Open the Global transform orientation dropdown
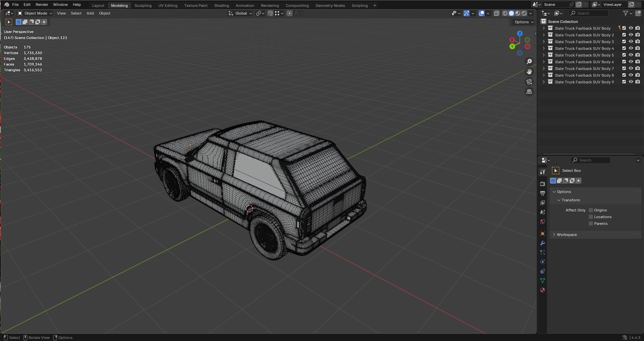 pos(240,13)
